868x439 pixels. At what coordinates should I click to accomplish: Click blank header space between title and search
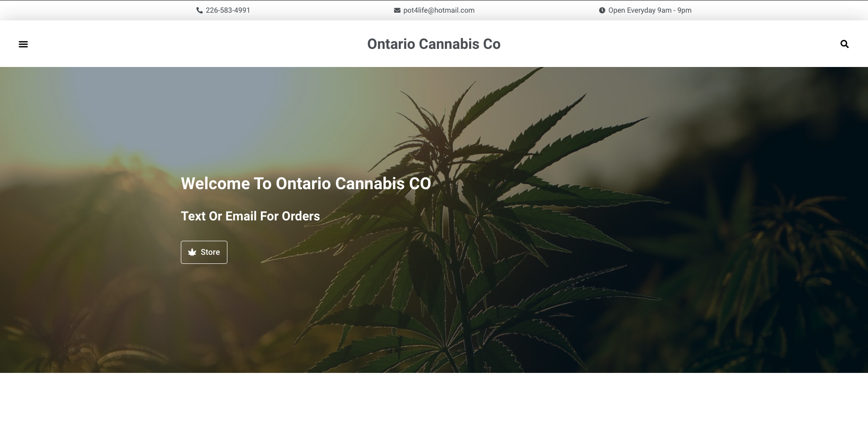click(x=669, y=44)
